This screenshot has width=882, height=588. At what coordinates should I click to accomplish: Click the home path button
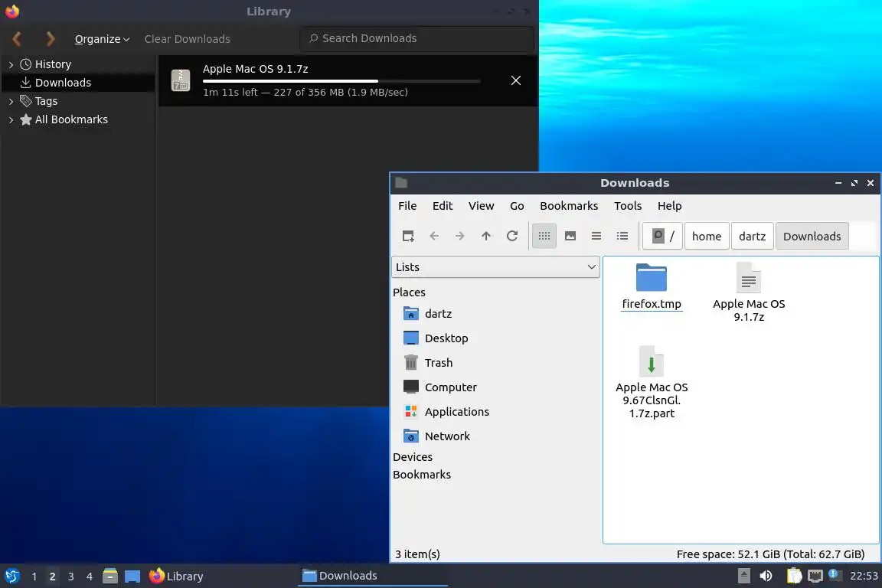pyautogui.click(x=707, y=236)
